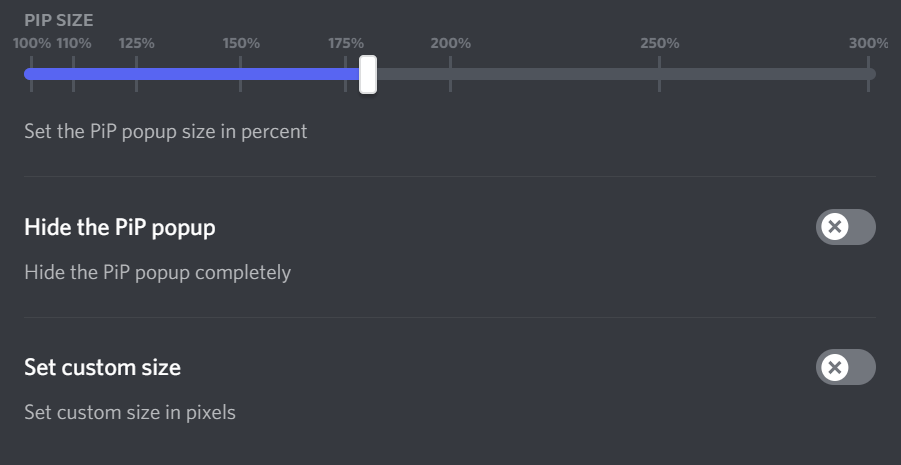Set PiP size slider to 110% marker

pyautogui.click(x=73, y=74)
